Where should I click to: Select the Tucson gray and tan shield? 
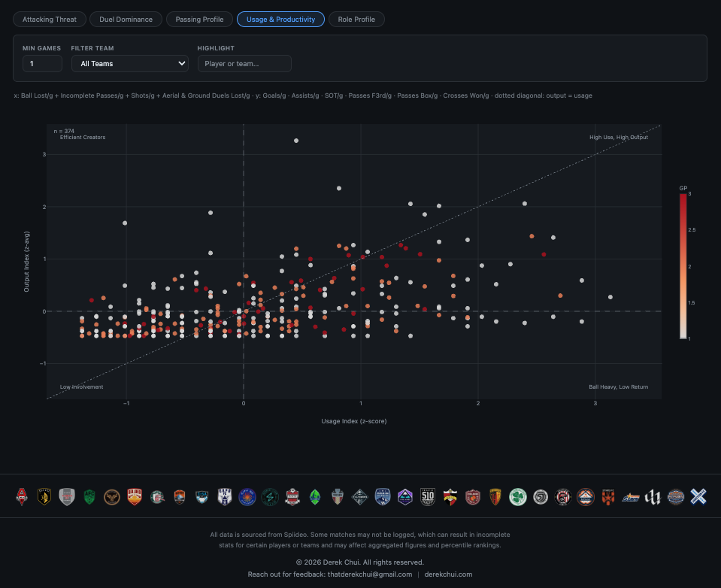337,496
